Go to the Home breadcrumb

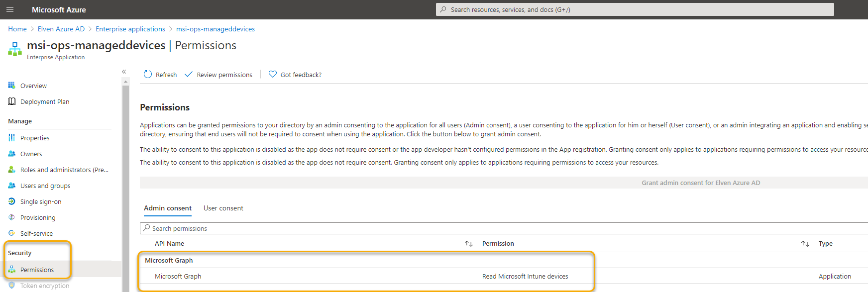17,29
